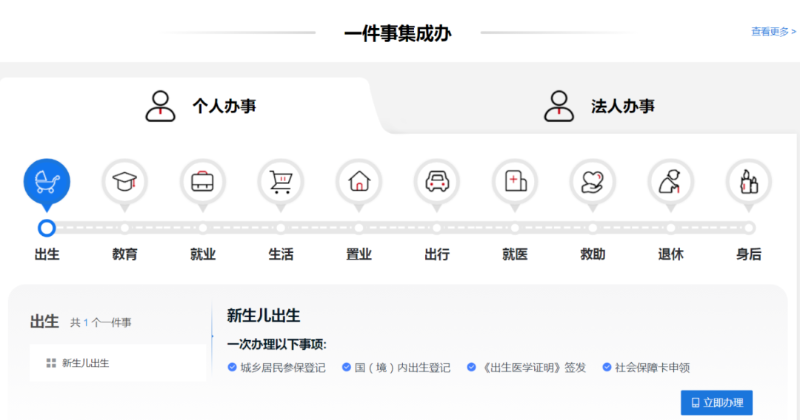Click the 一件事集成办 page title
This screenshot has height=420, width=800.
(x=398, y=34)
